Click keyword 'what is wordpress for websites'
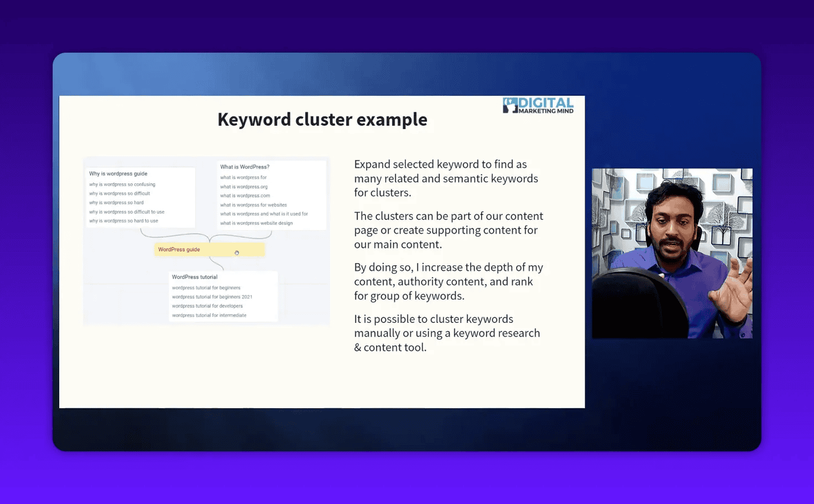814x504 pixels. (254, 204)
